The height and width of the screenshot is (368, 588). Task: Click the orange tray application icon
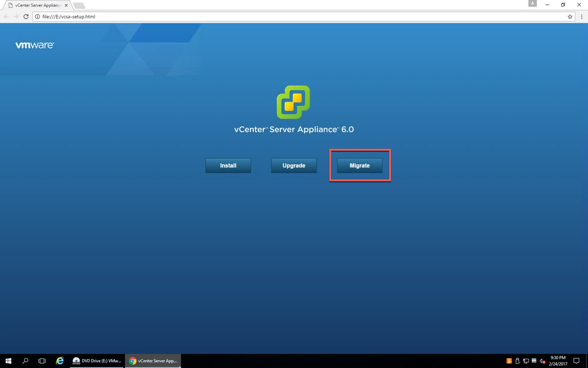click(x=509, y=361)
